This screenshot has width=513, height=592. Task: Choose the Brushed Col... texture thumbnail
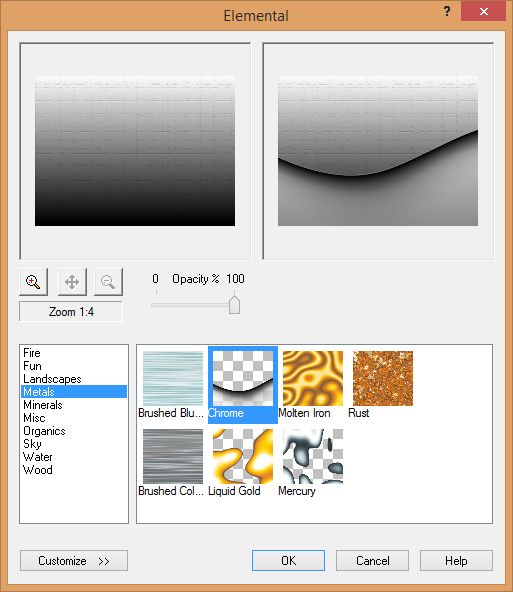pos(173,456)
